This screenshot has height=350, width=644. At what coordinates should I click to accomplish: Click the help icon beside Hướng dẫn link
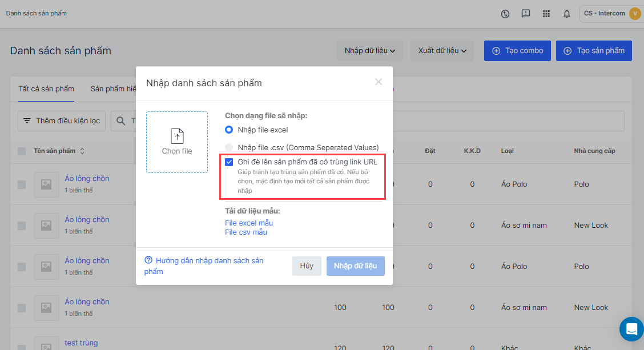click(x=149, y=260)
